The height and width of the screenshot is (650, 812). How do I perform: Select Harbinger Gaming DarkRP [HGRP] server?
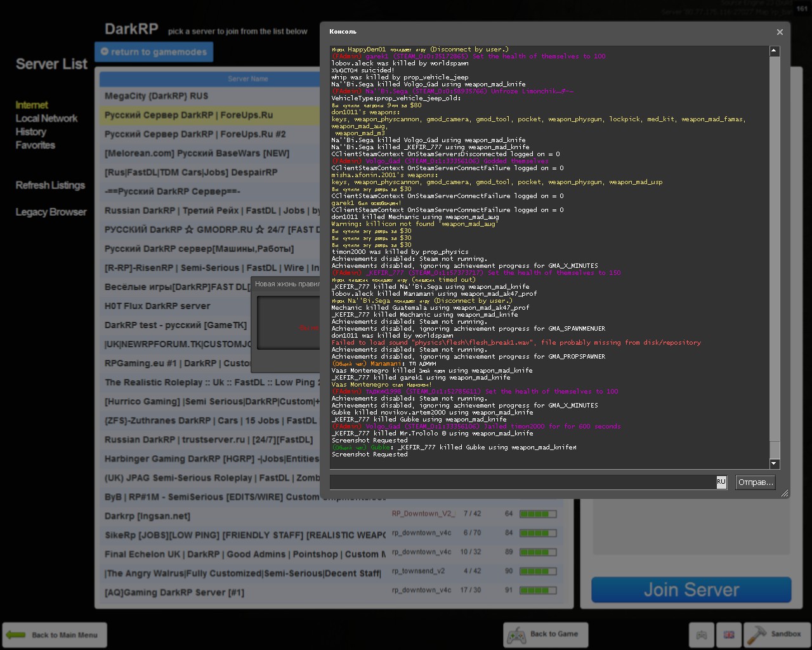click(x=209, y=458)
